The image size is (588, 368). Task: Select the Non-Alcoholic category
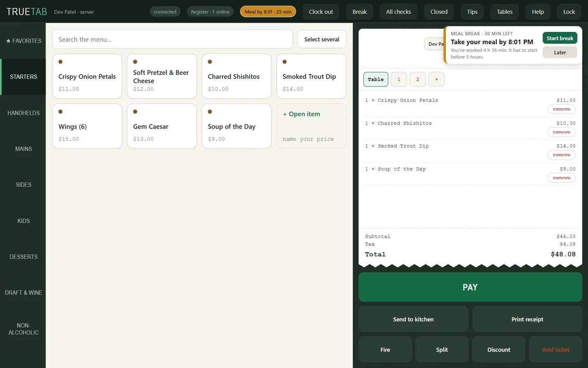pyautogui.click(x=23, y=329)
